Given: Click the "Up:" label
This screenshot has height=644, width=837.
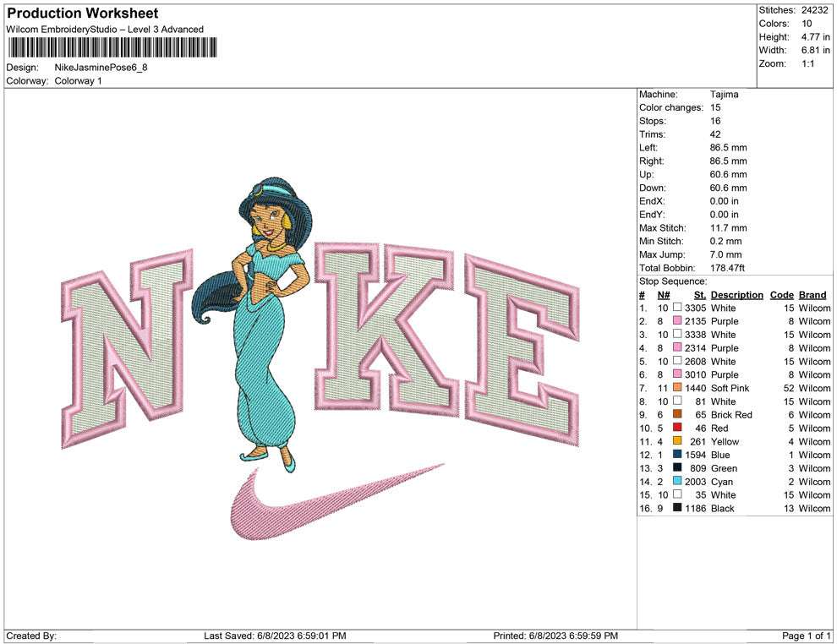Looking at the screenshot, I should coord(647,174).
